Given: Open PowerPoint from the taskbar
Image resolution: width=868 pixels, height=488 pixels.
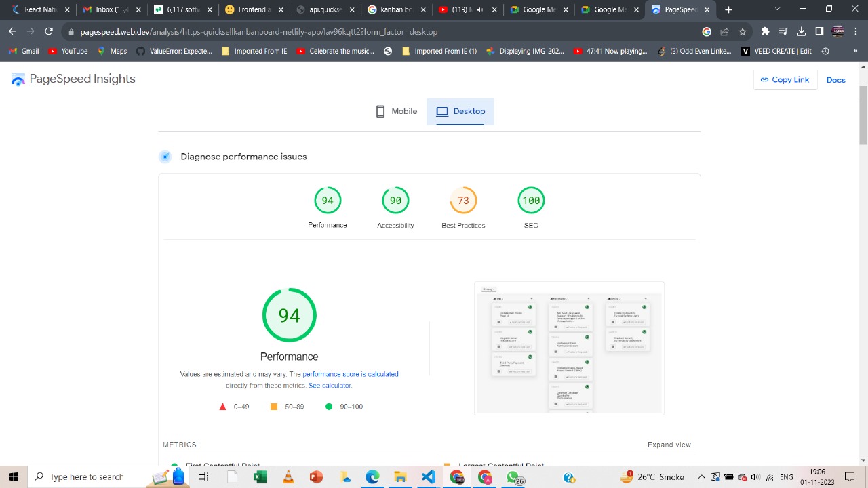Looking at the screenshot, I should point(316,477).
